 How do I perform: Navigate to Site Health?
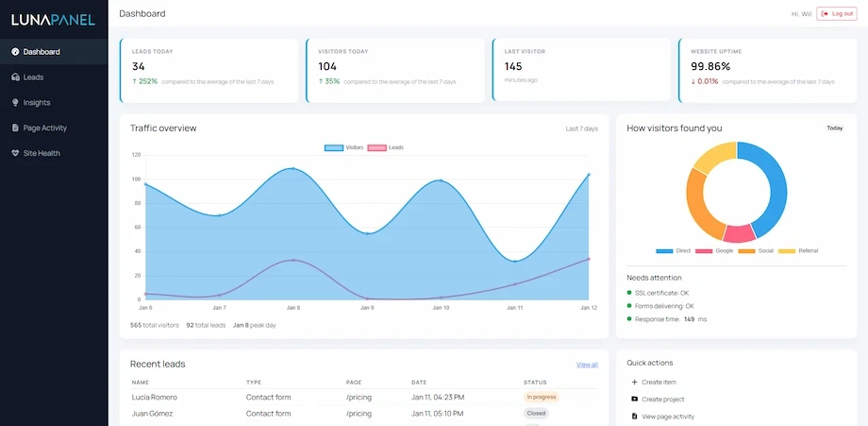(x=54, y=153)
